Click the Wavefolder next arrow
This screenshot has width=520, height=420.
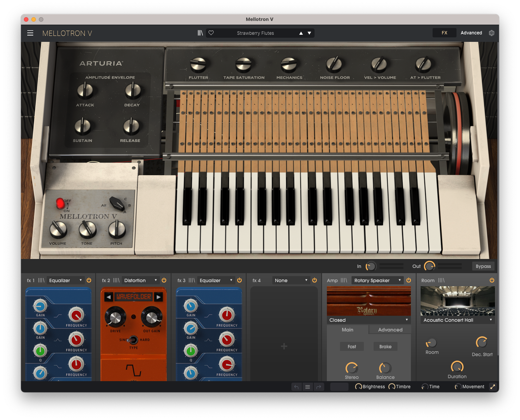point(158,297)
